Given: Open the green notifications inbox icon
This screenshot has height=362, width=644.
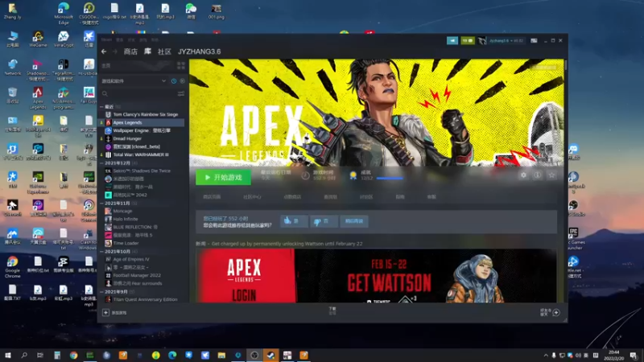Looking at the screenshot, I should 468,41.
